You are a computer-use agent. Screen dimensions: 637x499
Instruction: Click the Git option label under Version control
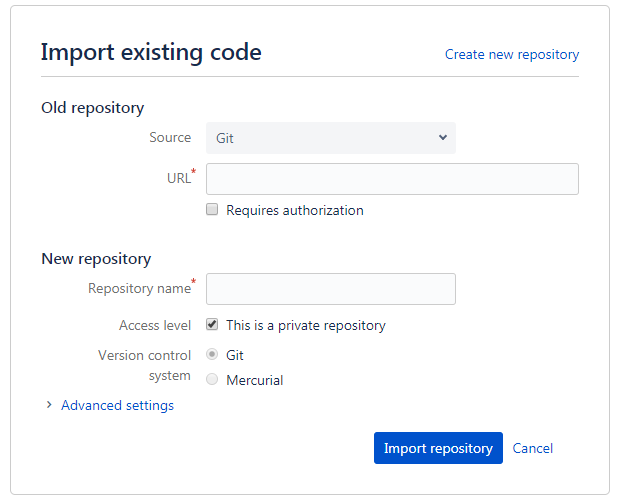[235, 356]
